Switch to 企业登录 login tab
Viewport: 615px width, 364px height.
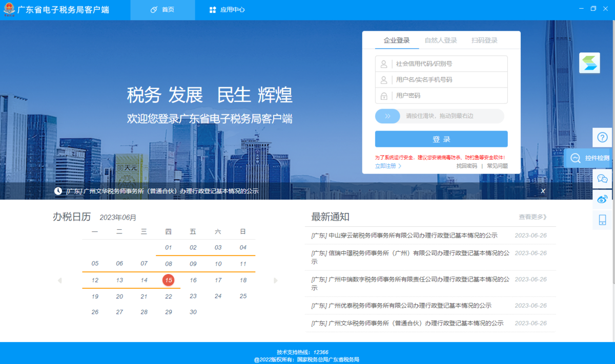397,40
